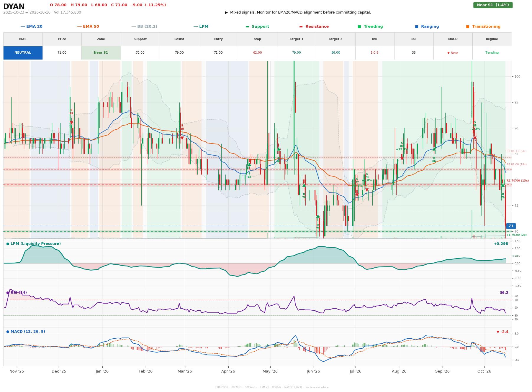
Task: Click the R2 82.00 (19x) resistance label
Action: click(x=517, y=164)
